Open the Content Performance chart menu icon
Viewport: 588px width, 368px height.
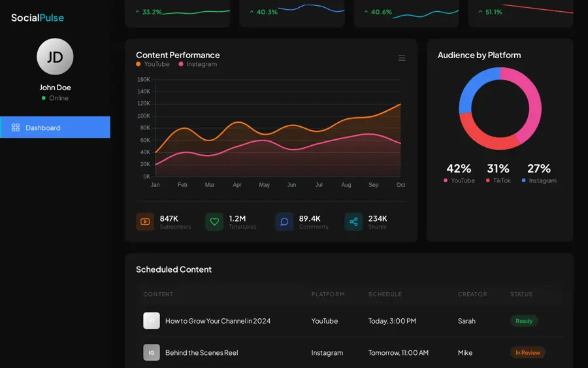tap(402, 58)
